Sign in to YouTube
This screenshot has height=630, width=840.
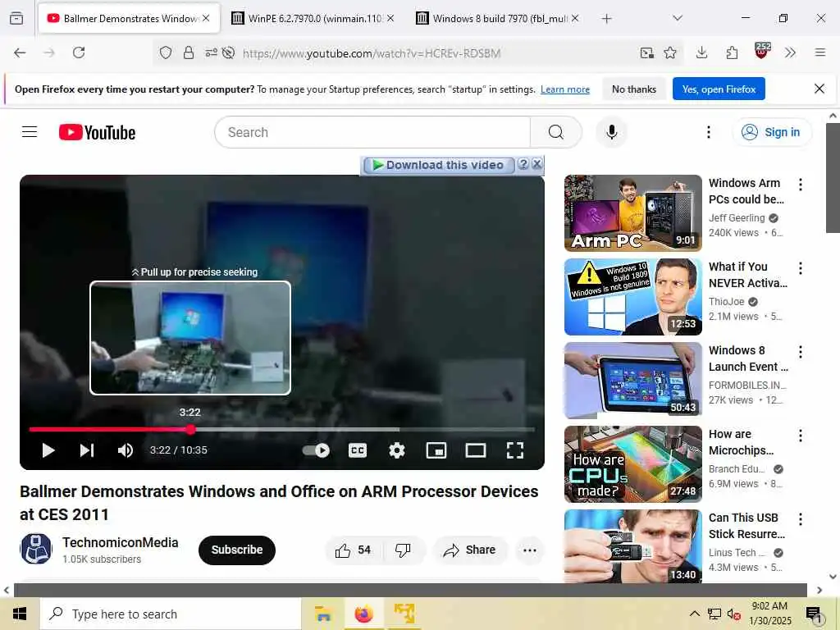[x=771, y=132]
